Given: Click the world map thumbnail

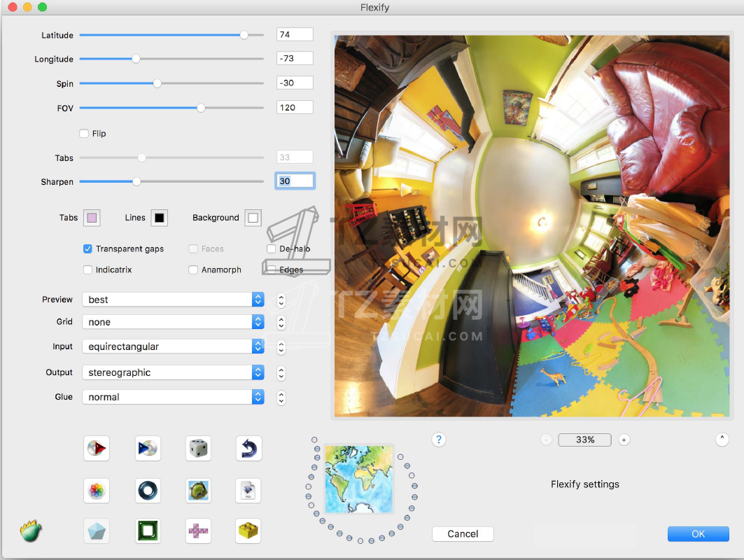Looking at the screenshot, I should click(359, 479).
